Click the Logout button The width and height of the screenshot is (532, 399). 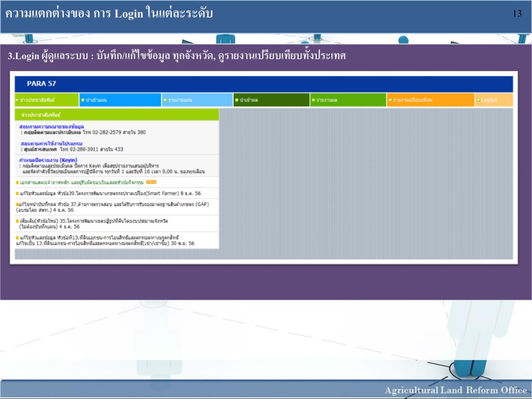coord(489,100)
